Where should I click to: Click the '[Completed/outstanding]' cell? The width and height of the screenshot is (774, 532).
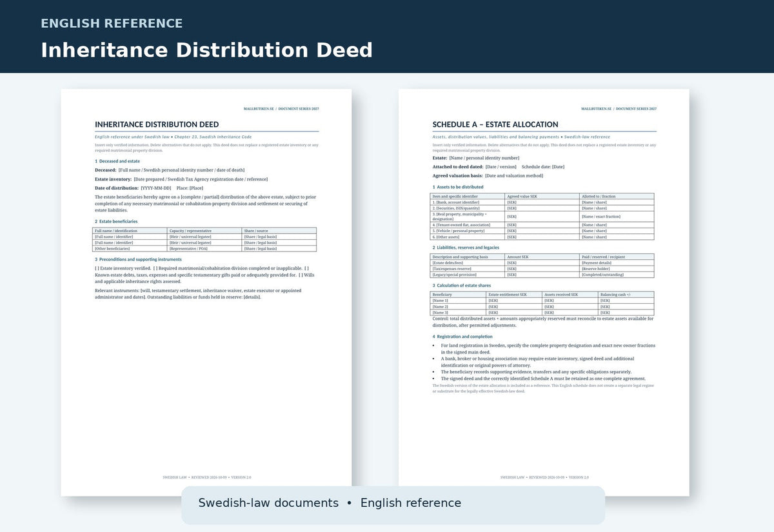tap(617, 275)
